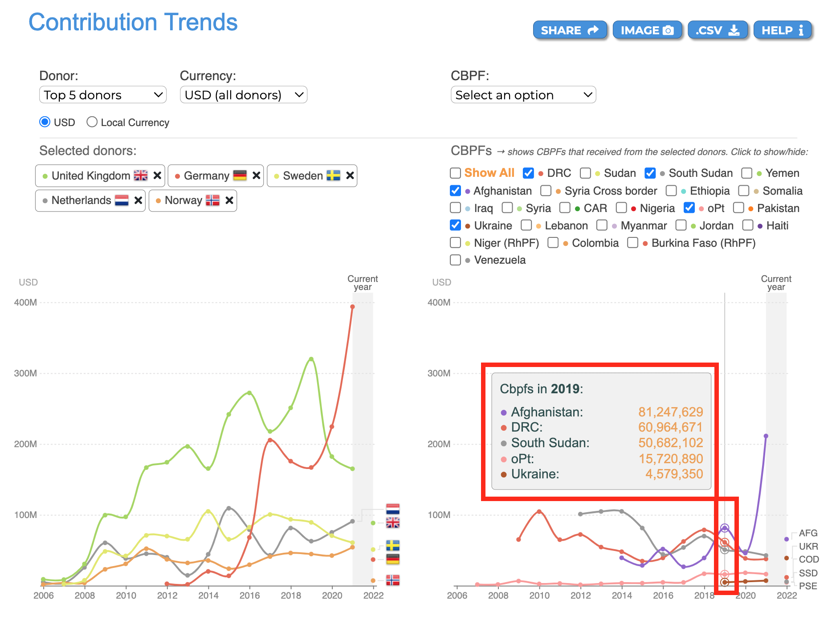Click the PSE label on CBPF chart
The image size is (840, 620).
pos(808,586)
